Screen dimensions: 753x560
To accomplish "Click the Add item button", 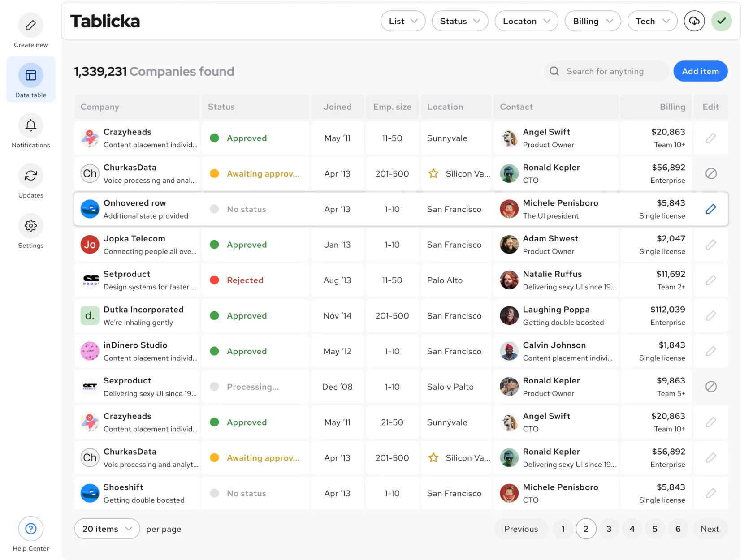I will click(700, 71).
